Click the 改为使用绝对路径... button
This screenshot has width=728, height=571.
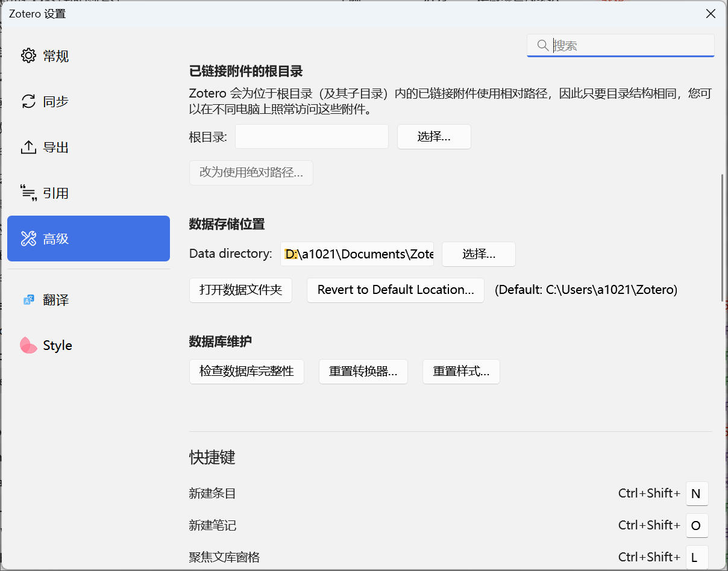(251, 172)
